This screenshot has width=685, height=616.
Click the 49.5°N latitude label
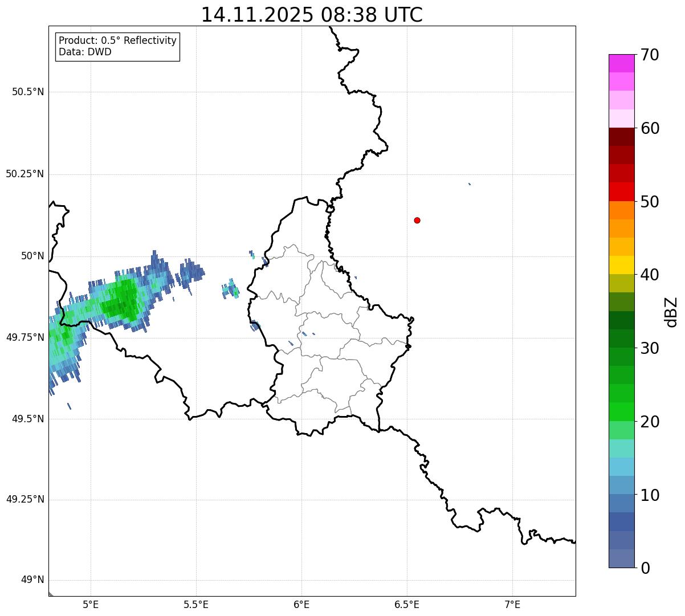click(28, 419)
